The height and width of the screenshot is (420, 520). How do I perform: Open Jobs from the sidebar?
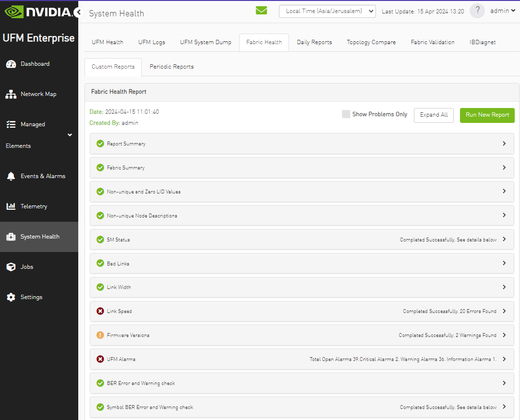26,267
